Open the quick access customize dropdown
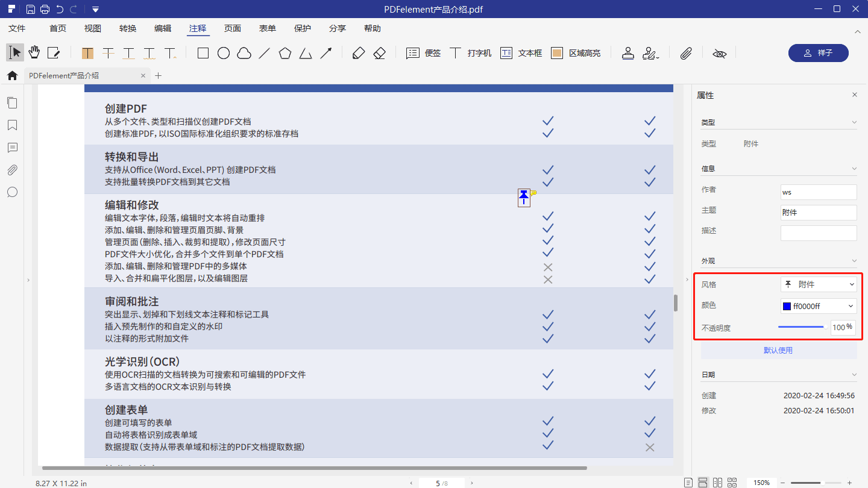The image size is (868, 488). tap(96, 10)
